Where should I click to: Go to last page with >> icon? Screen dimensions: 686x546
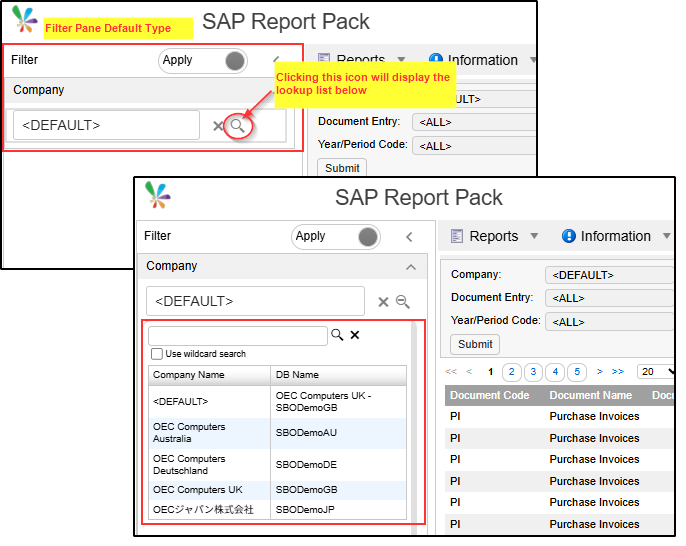click(618, 372)
